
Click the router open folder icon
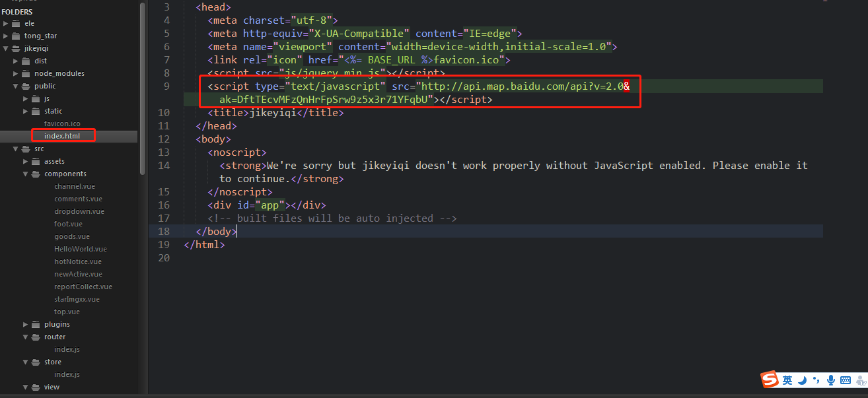(36, 337)
